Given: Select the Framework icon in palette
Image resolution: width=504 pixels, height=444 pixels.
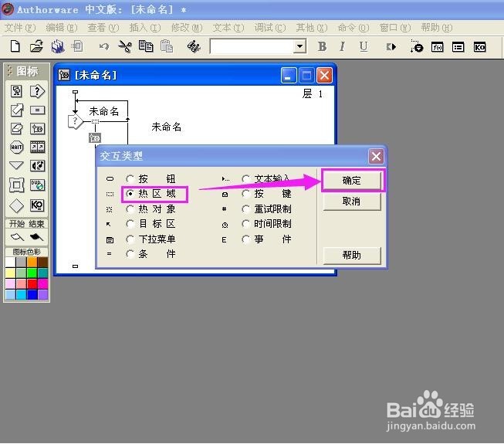Looking at the screenshot, I should (x=16, y=185).
